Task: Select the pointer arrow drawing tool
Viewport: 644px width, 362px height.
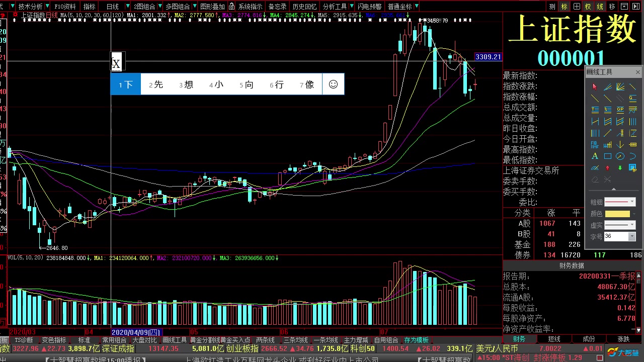Action: tap(595, 87)
